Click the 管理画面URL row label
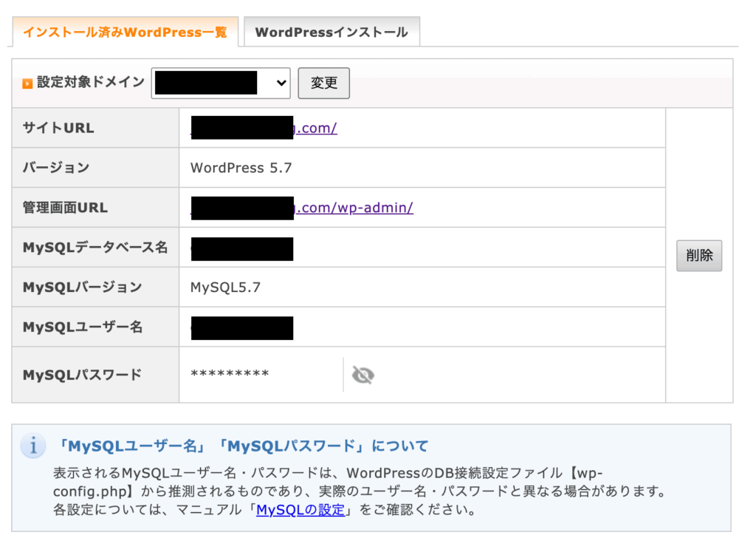Image resolution: width=756 pixels, height=535 pixels. click(65, 208)
